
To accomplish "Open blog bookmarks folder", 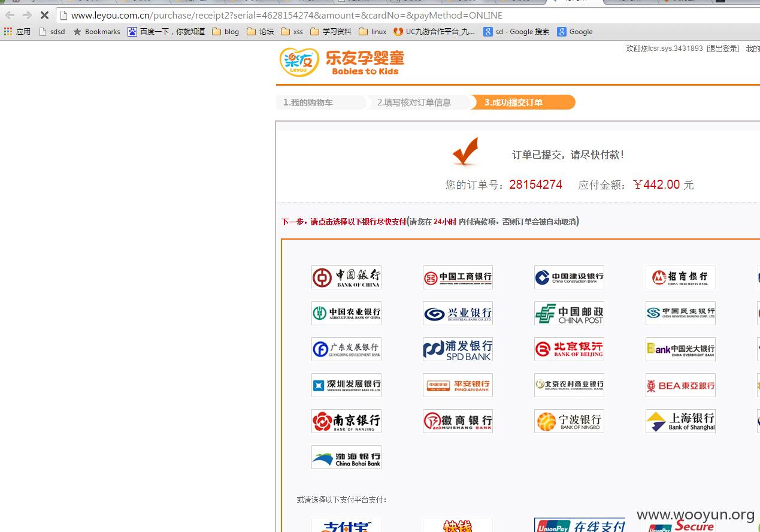I will click(x=226, y=32).
